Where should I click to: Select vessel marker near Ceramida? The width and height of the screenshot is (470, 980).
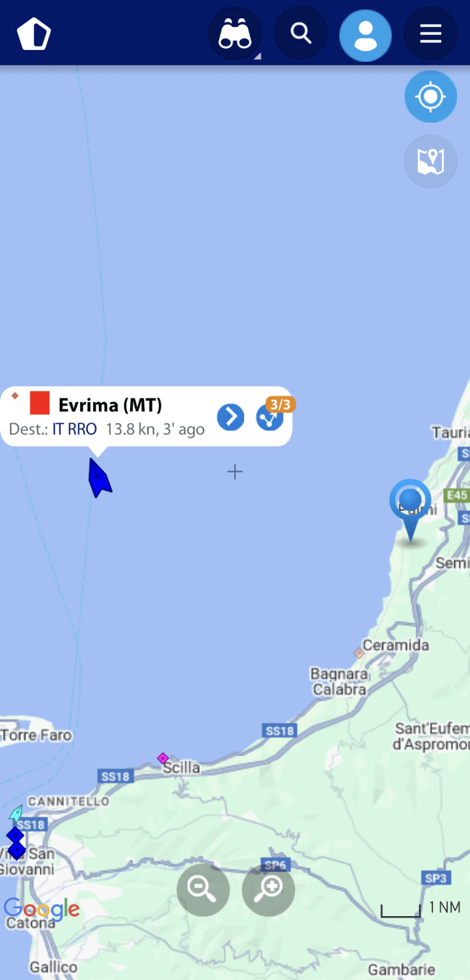[359, 653]
